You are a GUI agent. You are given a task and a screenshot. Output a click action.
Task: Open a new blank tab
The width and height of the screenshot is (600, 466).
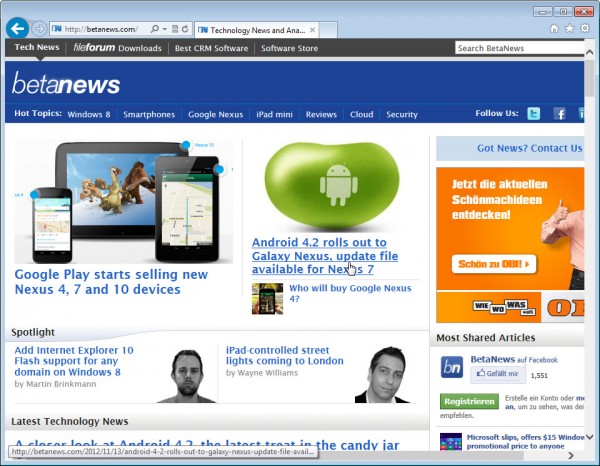click(328, 30)
